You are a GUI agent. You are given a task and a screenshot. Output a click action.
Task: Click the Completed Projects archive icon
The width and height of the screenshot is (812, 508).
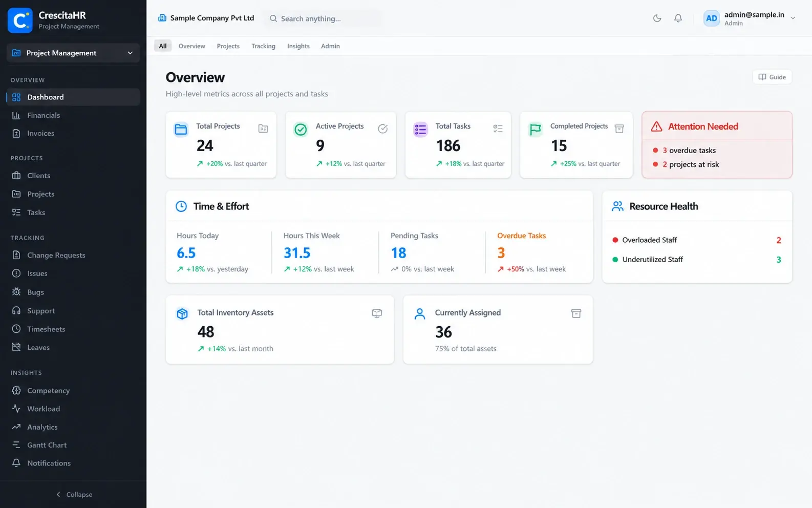click(x=619, y=129)
